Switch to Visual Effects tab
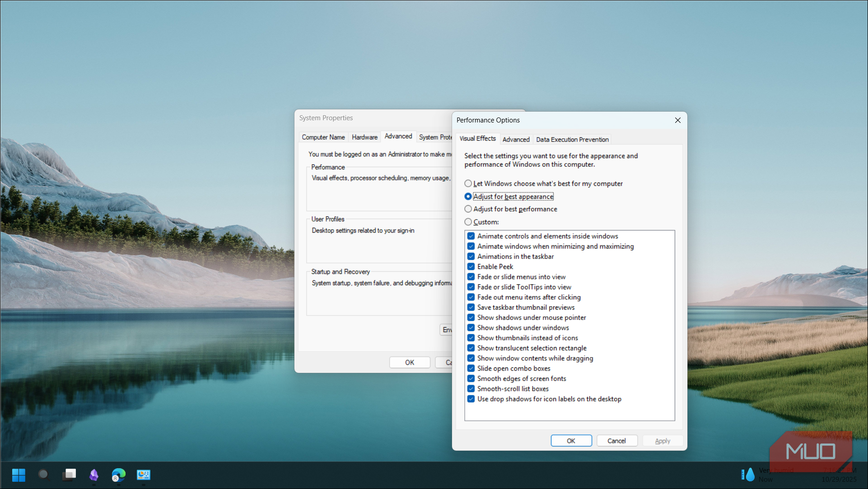 point(477,139)
